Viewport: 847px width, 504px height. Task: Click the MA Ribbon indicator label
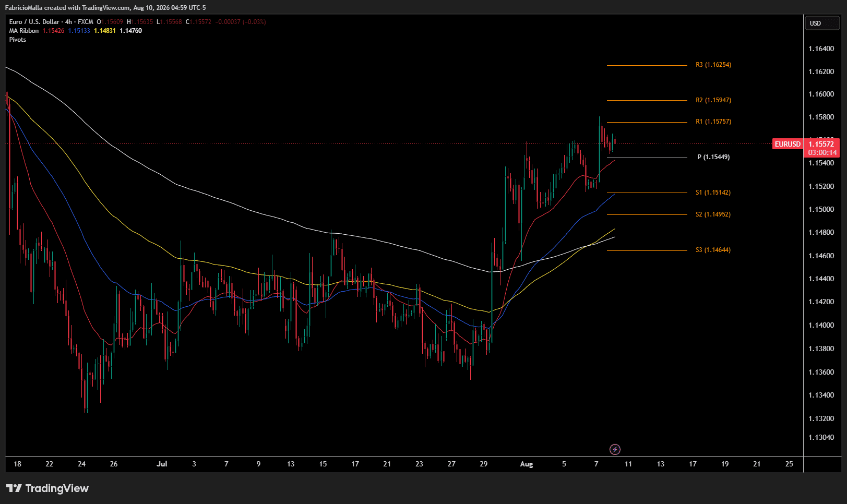pos(24,31)
